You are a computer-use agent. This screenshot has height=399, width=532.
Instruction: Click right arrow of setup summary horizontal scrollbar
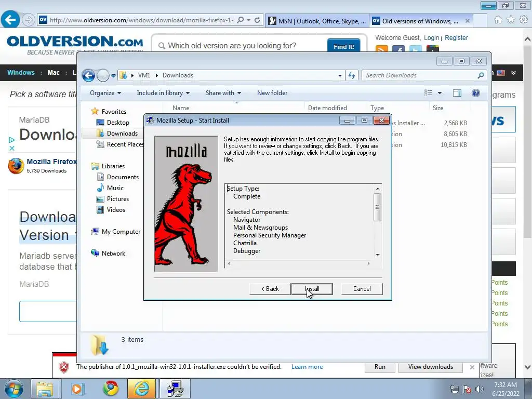coord(369,263)
